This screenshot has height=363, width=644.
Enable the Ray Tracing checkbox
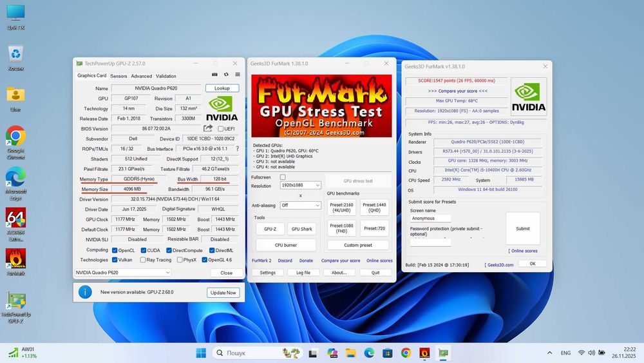(142, 260)
